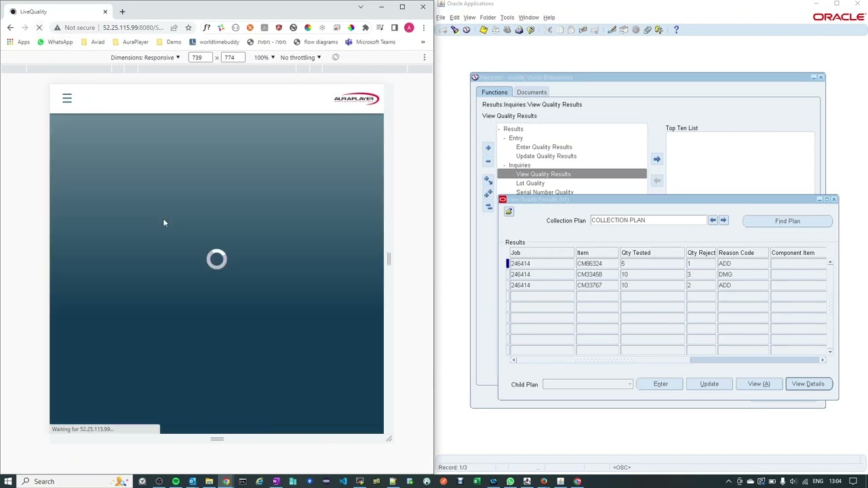Toggle device rotate icon in device toolbar

[x=336, y=58]
